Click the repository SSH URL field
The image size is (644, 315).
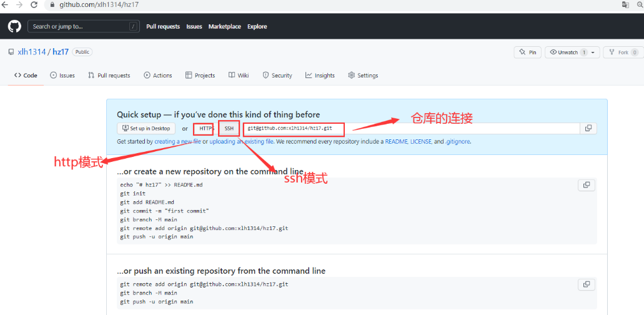coord(411,128)
